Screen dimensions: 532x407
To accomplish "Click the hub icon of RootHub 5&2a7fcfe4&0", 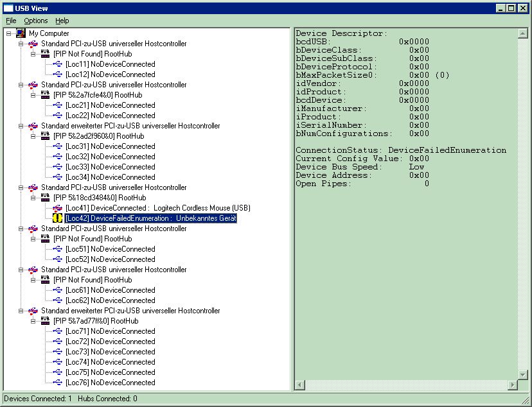I will click(x=45, y=95).
